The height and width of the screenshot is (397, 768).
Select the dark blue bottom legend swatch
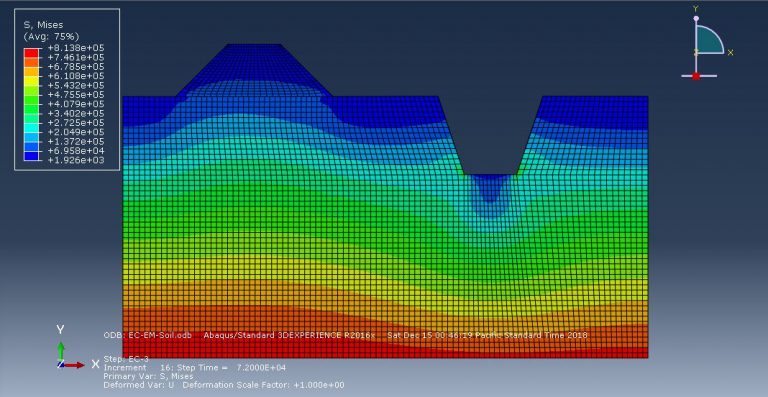(31, 156)
